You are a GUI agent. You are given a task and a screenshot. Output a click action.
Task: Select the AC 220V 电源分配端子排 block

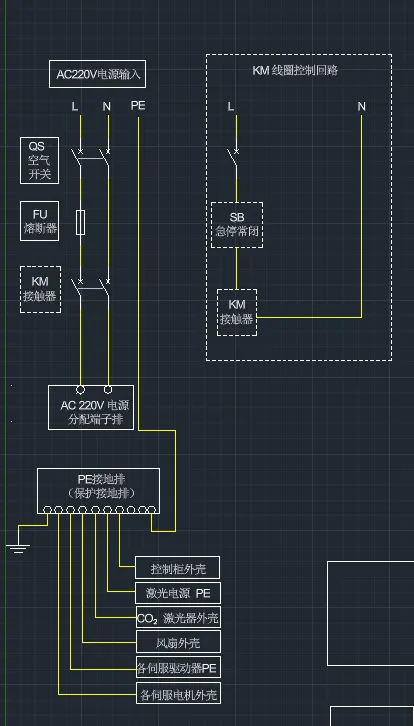pos(91,407)
